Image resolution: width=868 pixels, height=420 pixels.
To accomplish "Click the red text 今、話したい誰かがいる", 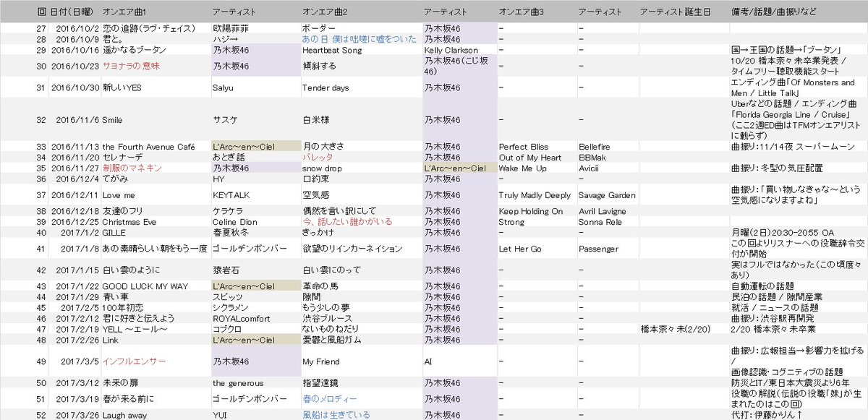I will point(347,222).
